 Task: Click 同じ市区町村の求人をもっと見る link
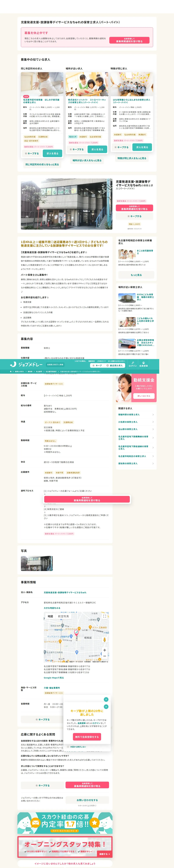point(42,164)
